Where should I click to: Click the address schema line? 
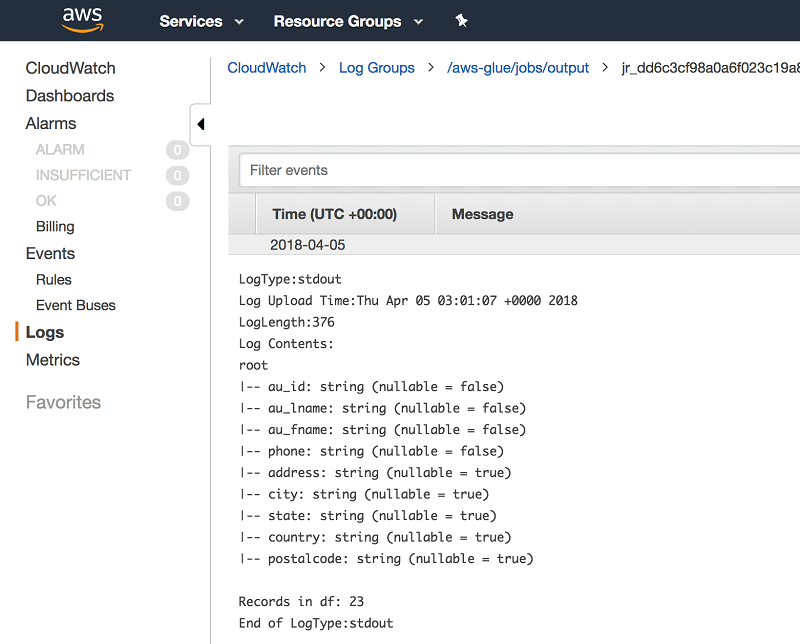pos(374,473)
